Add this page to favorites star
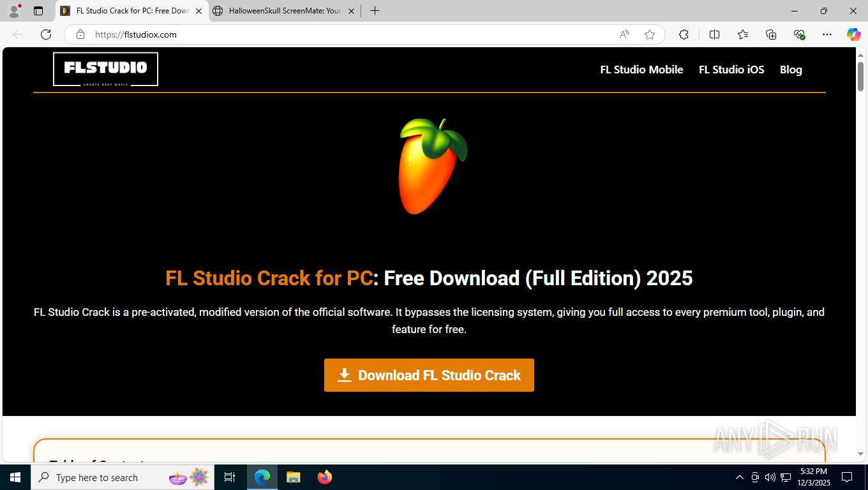This screenshot has width=868, height=490. [x=650, y=34]
